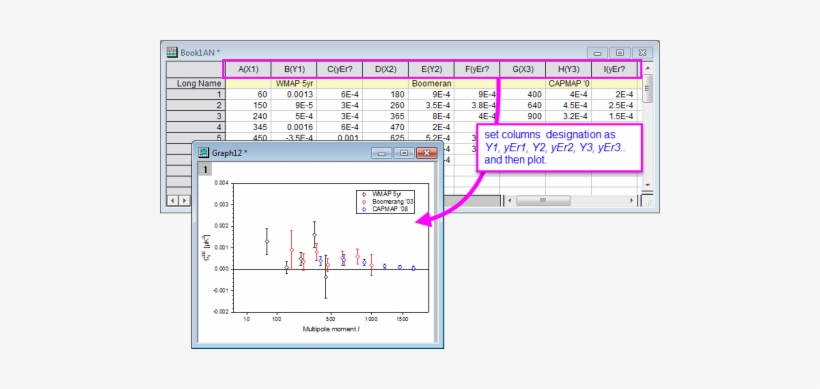Click cell '180' in column D
The height and width of the screenshot is (389, 820).
[385, 94]
